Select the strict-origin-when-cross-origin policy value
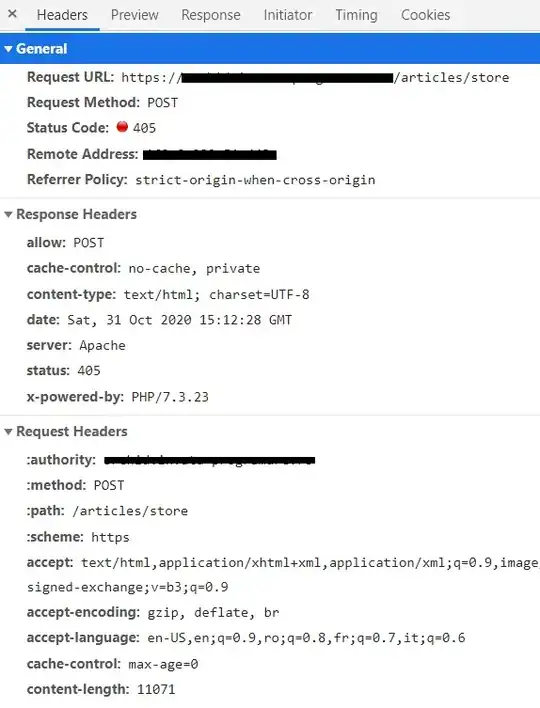This screenshot has width=540, height=708. point(255,180)
